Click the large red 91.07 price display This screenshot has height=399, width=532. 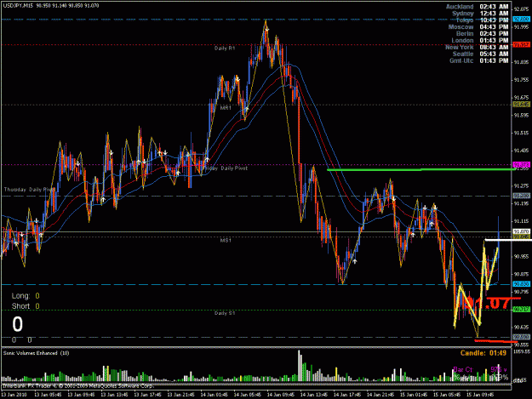click(x=488, y=303)
